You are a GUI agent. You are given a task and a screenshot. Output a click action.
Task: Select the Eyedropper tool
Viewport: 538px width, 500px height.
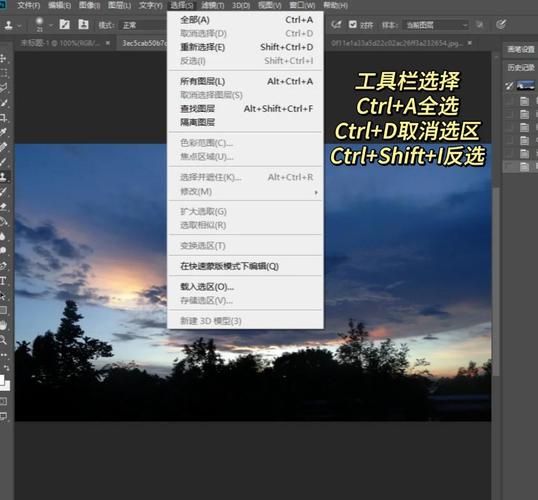coord(3,132)
